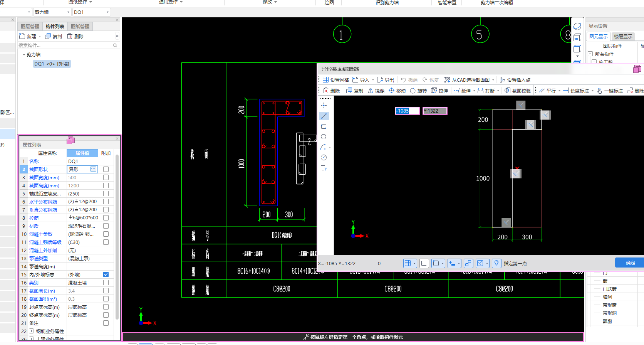
Task: Open the 新建 dropdown arrow
Action: tap(40, 37)
